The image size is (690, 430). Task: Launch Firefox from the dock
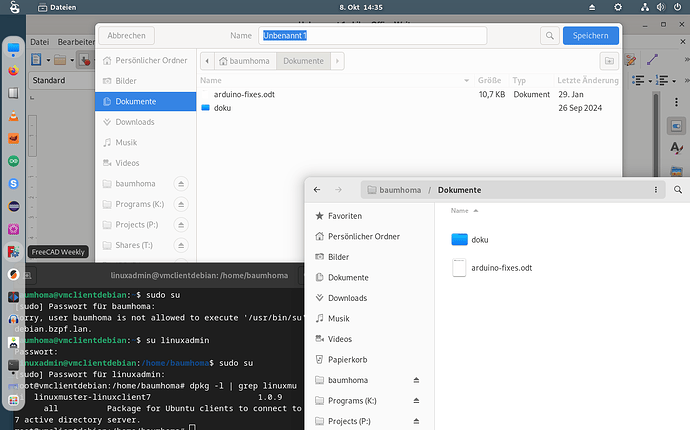tap(13, 70)
